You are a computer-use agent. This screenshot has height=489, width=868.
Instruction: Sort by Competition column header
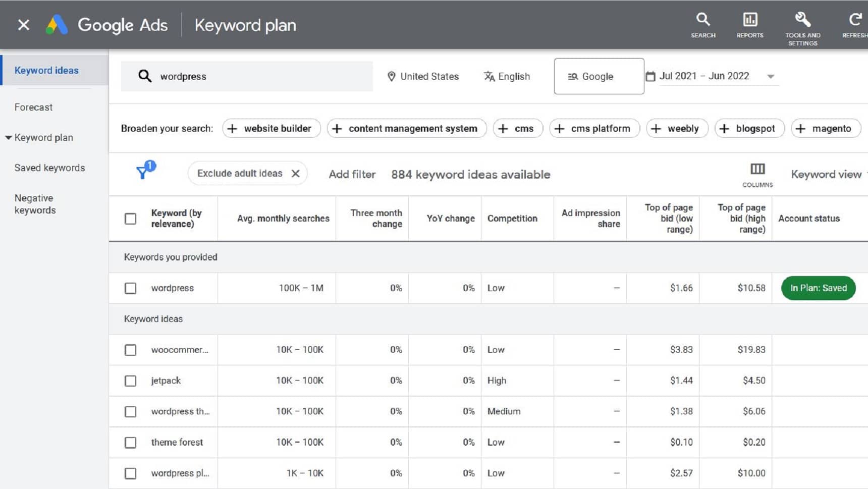(512, 219)
